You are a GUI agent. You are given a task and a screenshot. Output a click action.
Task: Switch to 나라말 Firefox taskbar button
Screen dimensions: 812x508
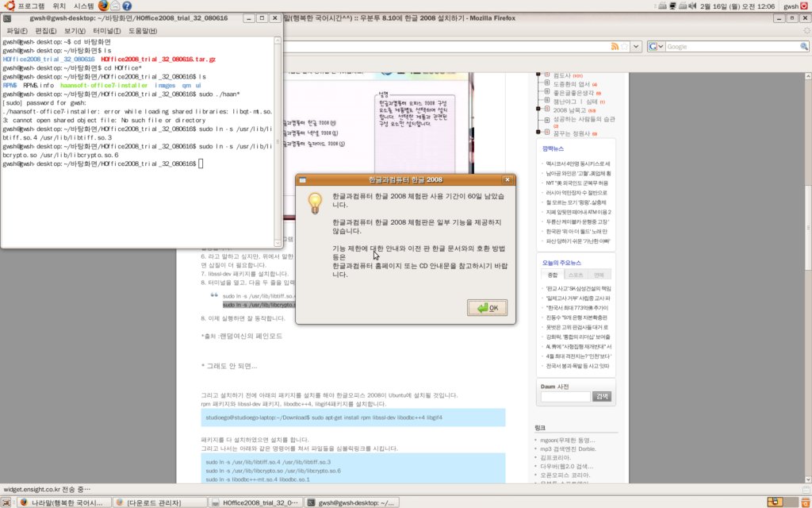(x=63, y=502)
